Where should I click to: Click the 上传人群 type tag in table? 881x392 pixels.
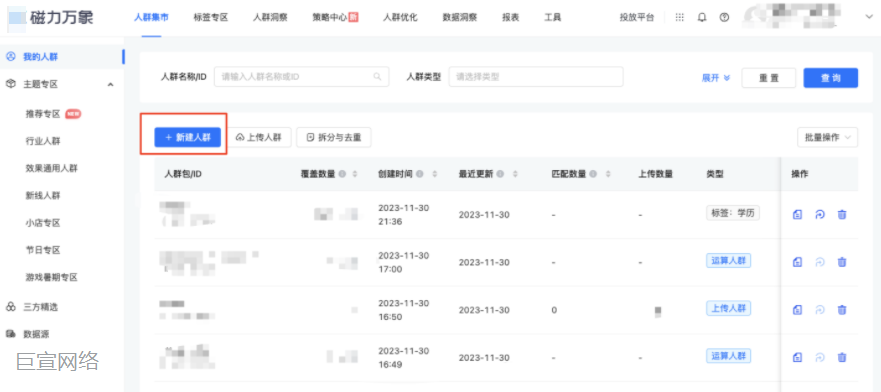point(729,308)
